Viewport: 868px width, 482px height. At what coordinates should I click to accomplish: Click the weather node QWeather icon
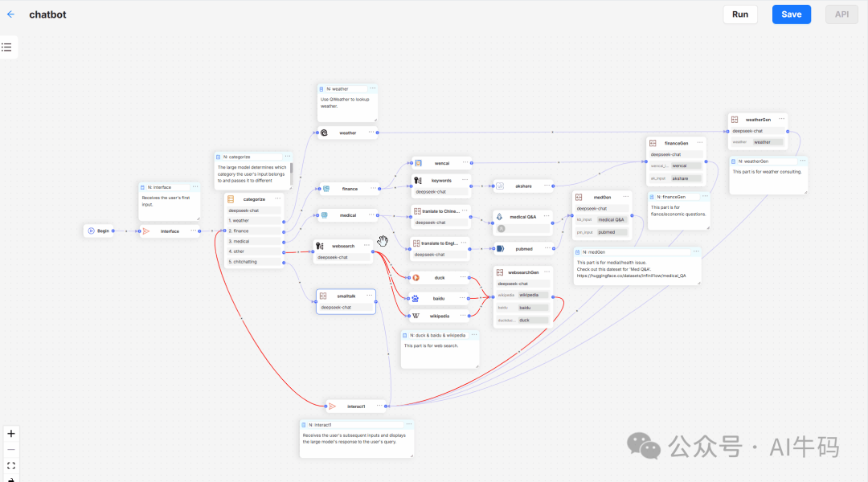tap(325, 133)
